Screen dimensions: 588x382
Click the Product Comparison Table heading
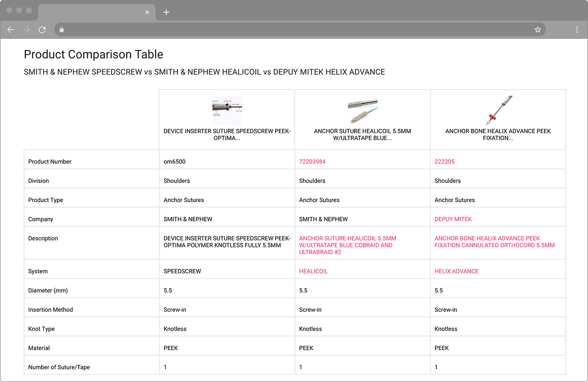pos(93,54)
